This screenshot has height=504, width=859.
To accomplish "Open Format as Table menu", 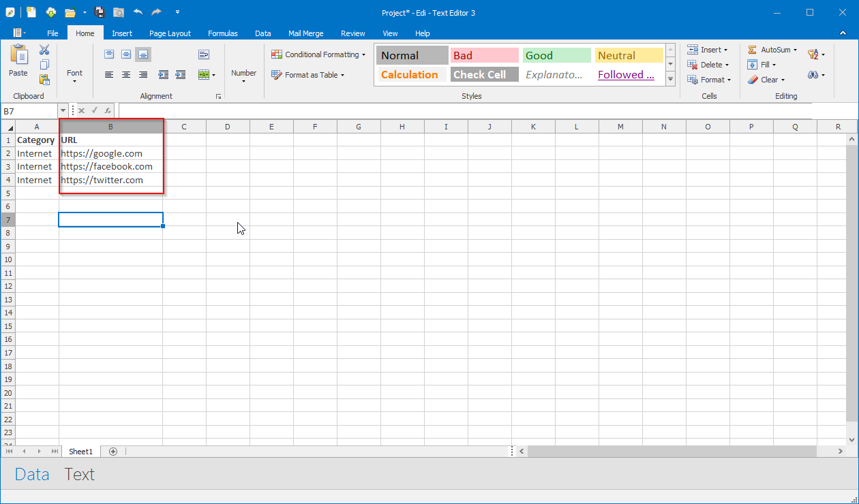I will pyautogui.click(x=308, y=75).
